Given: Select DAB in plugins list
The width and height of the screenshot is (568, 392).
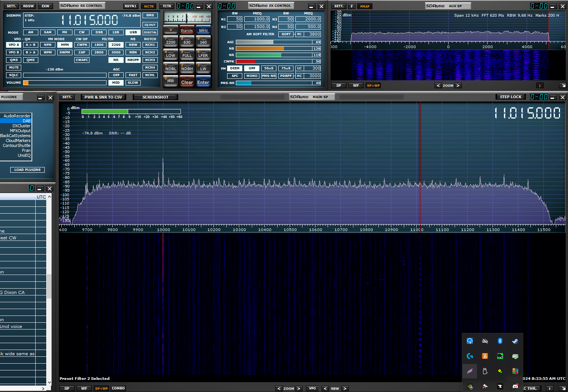Looking at the screenshot, I should (x=16, y=121).
